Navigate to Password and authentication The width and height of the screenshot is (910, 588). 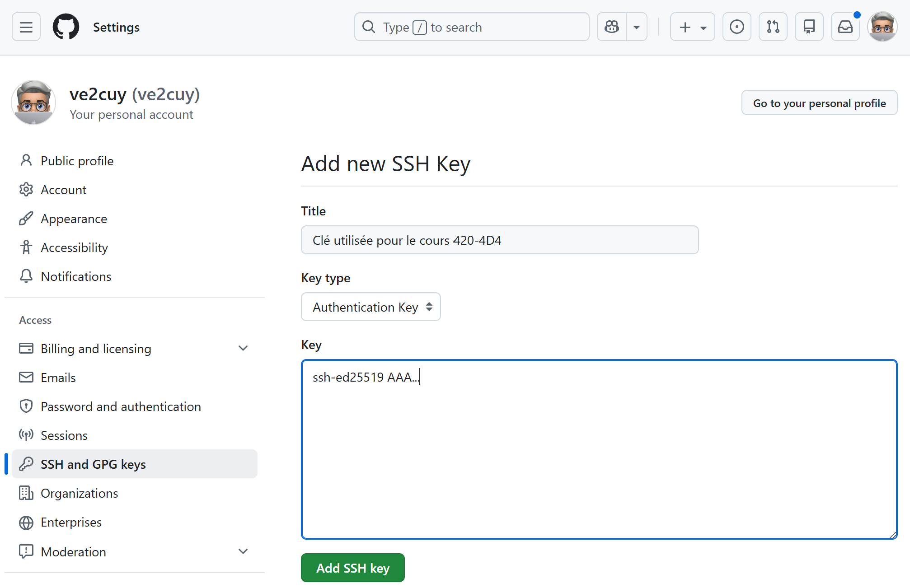coord(121,406)
